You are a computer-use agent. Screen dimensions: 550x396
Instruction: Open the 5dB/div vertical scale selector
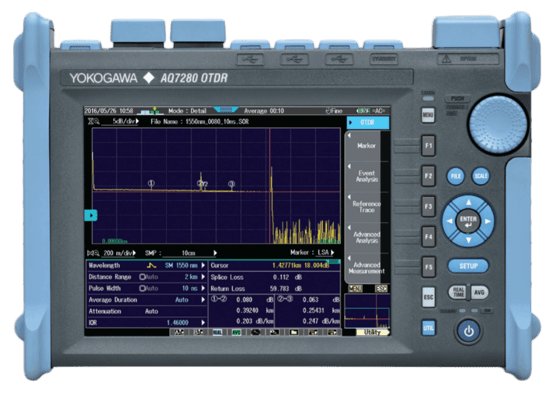click(121, 122)
